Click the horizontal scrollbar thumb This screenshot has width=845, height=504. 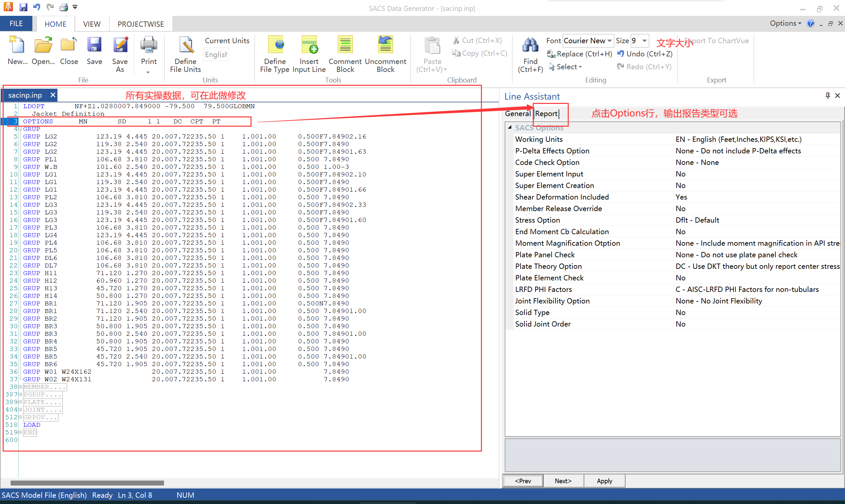pyautogui.click(x=87, y=483)
